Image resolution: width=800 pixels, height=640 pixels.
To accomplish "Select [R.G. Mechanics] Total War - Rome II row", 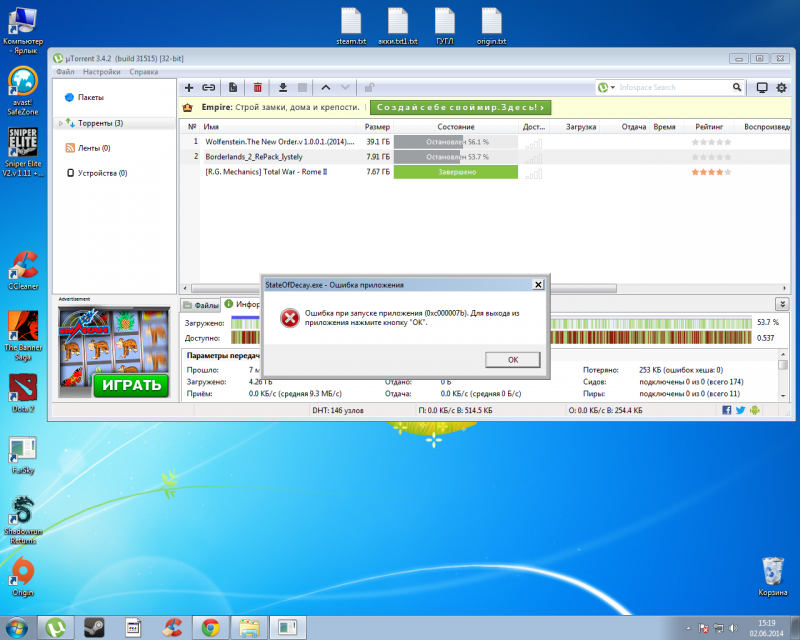I will point(485,172).
